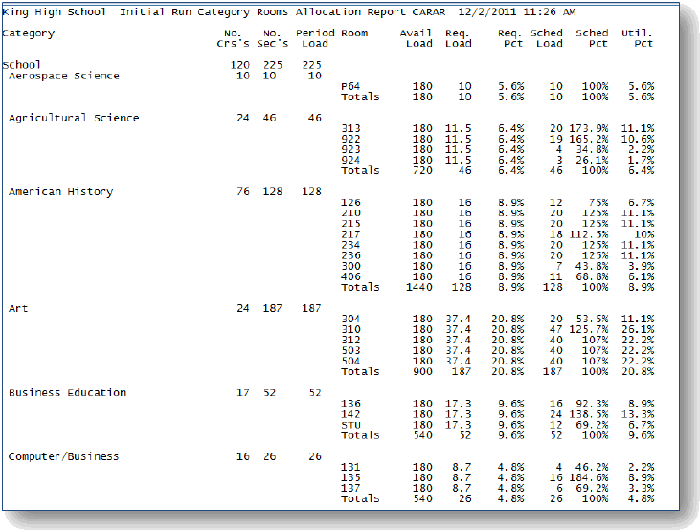Select the 'Agricultural Science' category name
This screenshot has width=700, height=531.
tap(74, 118)
